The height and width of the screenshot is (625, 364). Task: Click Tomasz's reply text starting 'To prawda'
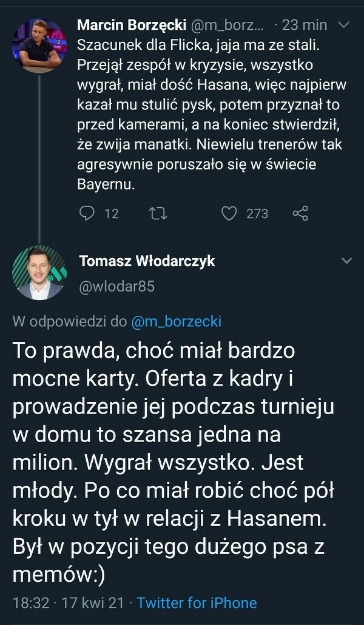pos(170,463)
